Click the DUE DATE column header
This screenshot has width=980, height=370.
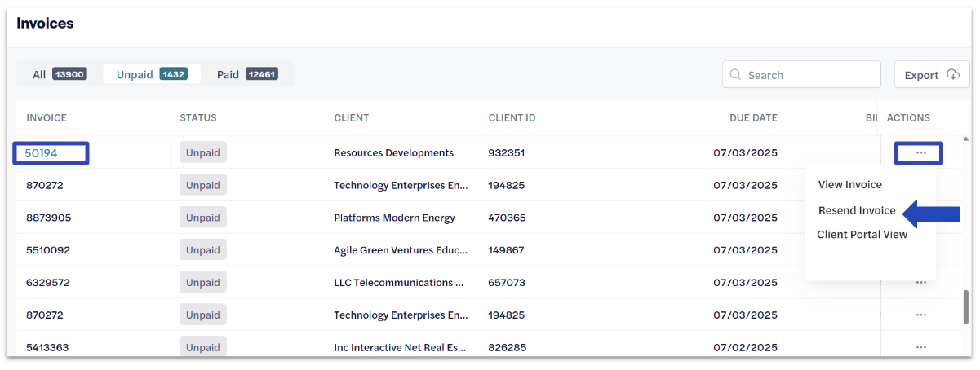click(x=753, y=118)
